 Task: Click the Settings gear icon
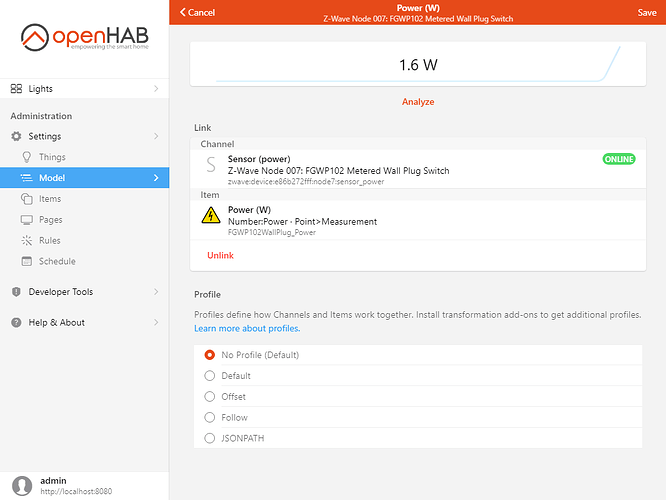pyautogui.click(x=16, y=136)
